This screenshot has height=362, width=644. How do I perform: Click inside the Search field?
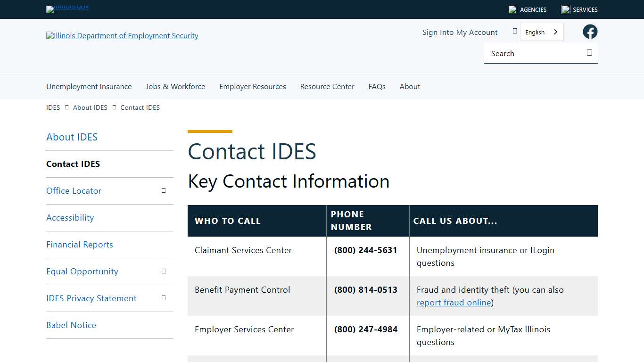pos(528,53)
